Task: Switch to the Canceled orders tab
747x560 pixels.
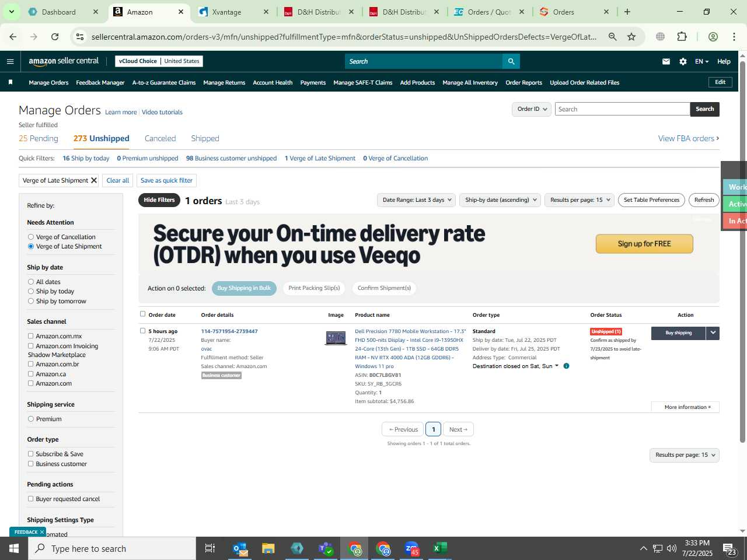Action: (160, 138)
